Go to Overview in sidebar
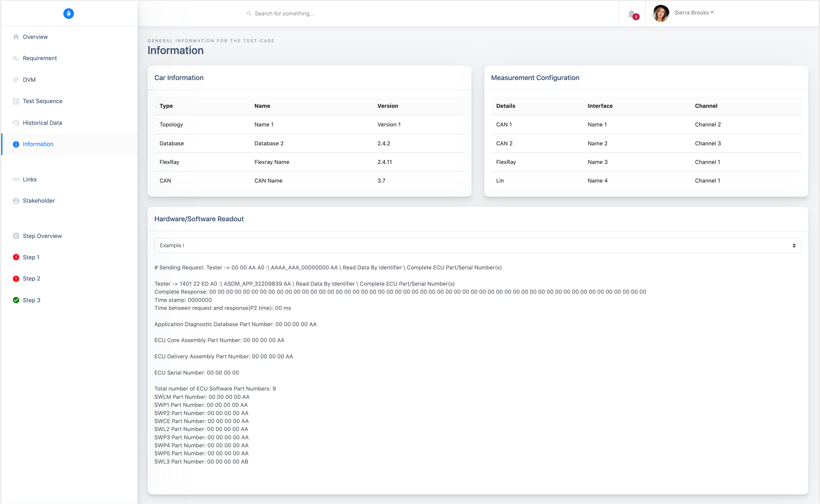This screenshot has height=504, width=820. (35, 37)
